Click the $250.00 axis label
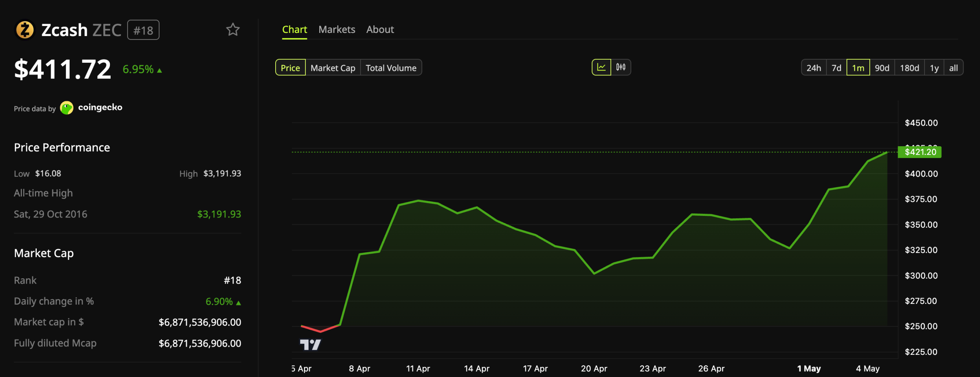This screenshot has width=980, height=377. click(921, 326)
